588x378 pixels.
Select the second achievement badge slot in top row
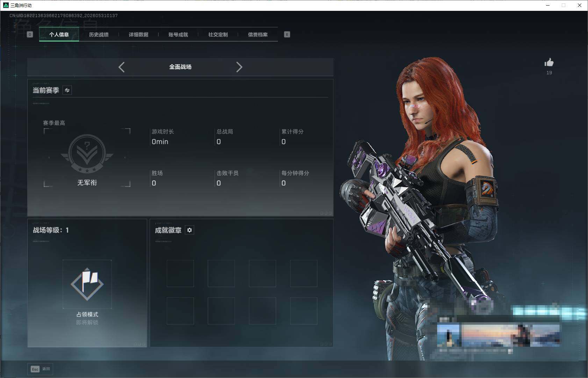click(221, 274)
